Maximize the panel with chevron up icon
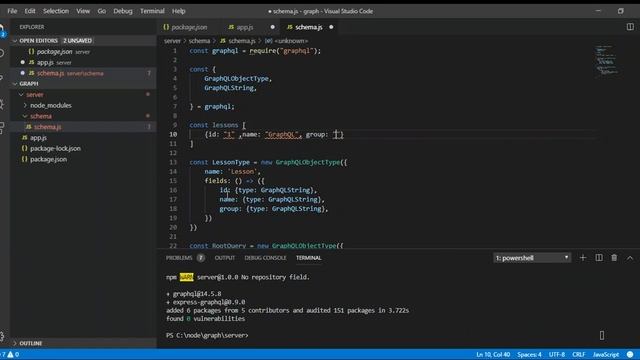Image resolution: width=640 pixels, height=360 pixels. coord(630,258)
